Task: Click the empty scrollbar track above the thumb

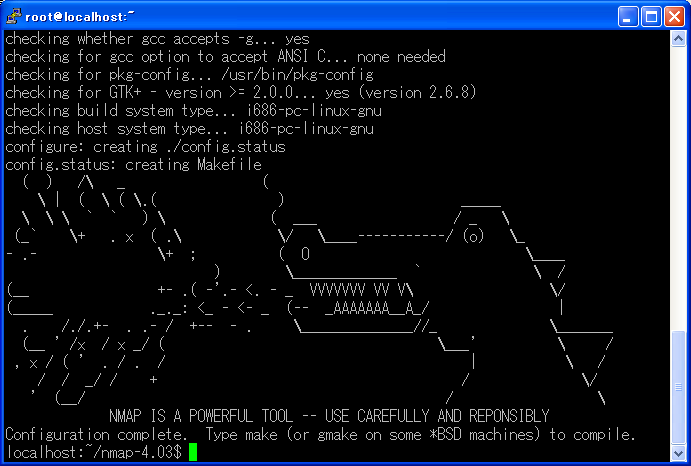Action: [x=678, y=189]
